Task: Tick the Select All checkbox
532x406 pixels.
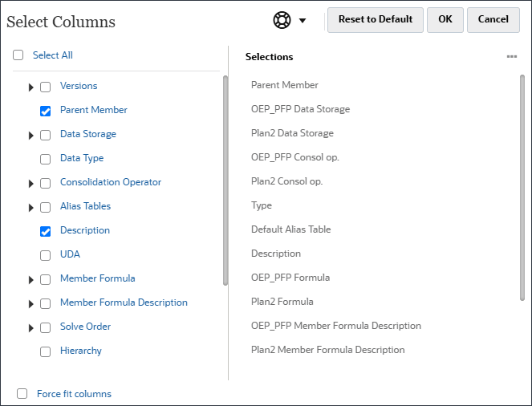Action: pyautogui.click(x=18, y=55)
